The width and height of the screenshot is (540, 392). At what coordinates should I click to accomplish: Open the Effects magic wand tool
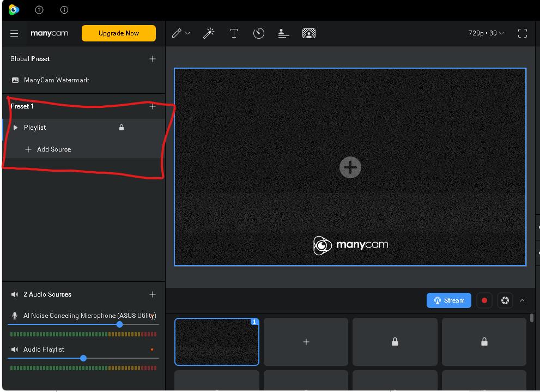pyautogui.click(x=208, y=33)
